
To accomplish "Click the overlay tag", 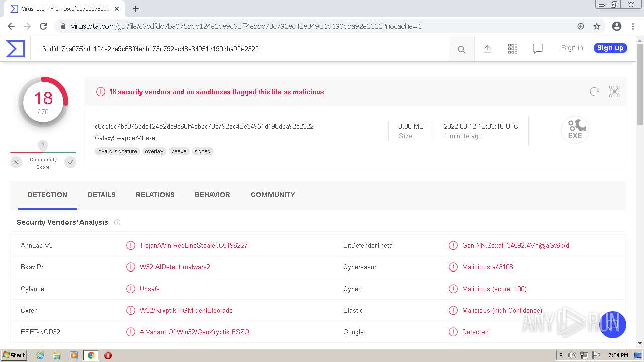I will point(154,151).
